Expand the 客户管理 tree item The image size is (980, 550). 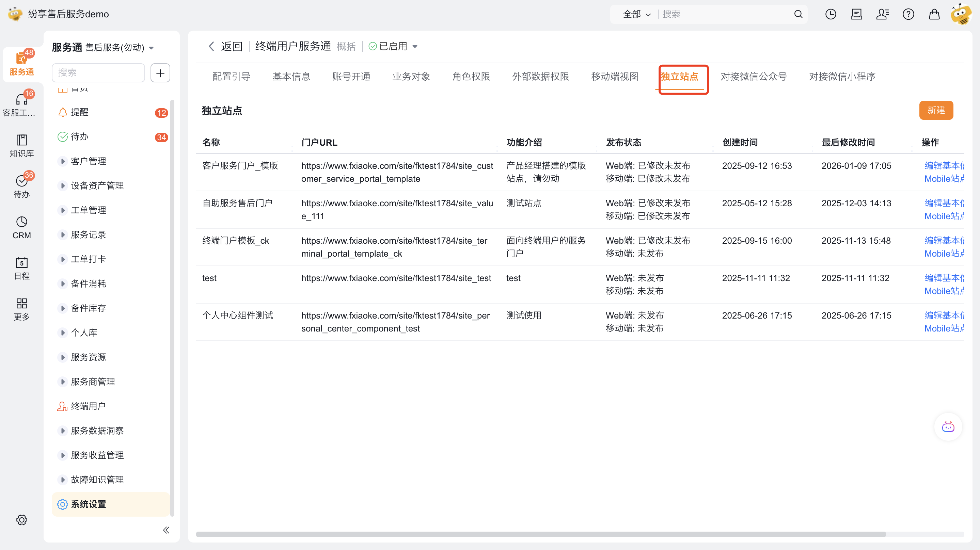point(63,161)
